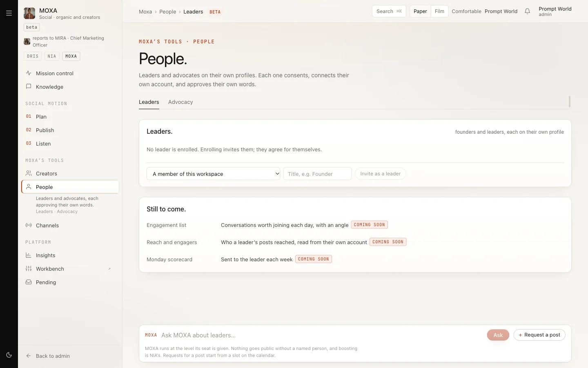
Task: Open the hamburger menu icon
Action: pos(9,13)
